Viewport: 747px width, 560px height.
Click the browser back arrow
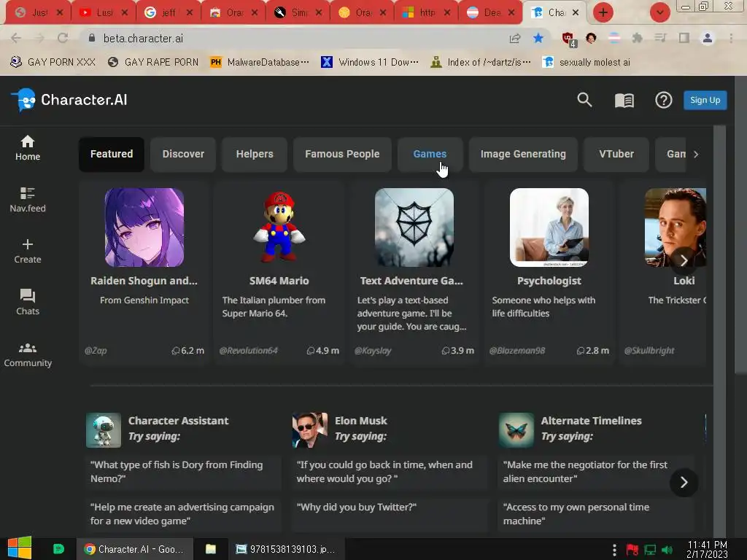(x=16, y=38)
